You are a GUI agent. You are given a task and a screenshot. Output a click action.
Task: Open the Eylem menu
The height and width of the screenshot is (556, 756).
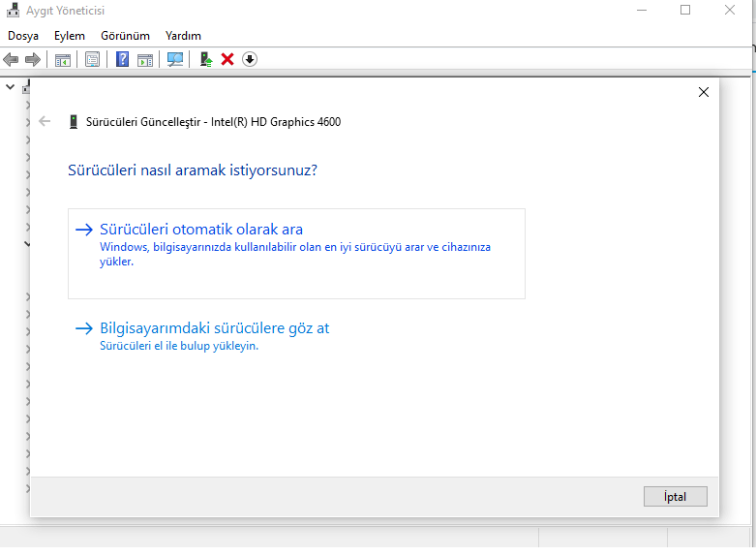pos(70,36)
